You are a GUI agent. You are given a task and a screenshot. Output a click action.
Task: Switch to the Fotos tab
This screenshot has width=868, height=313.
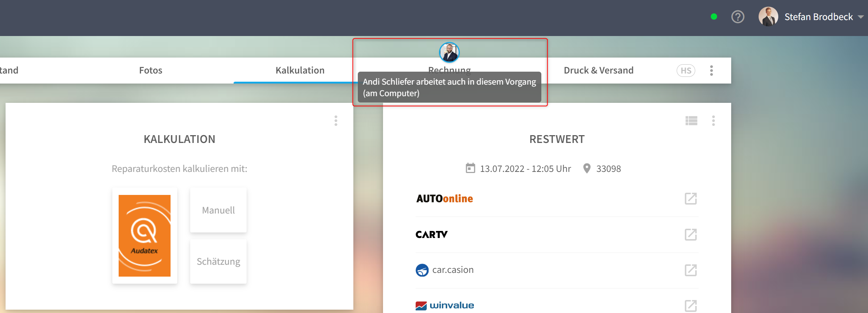[x=151, y=71]
